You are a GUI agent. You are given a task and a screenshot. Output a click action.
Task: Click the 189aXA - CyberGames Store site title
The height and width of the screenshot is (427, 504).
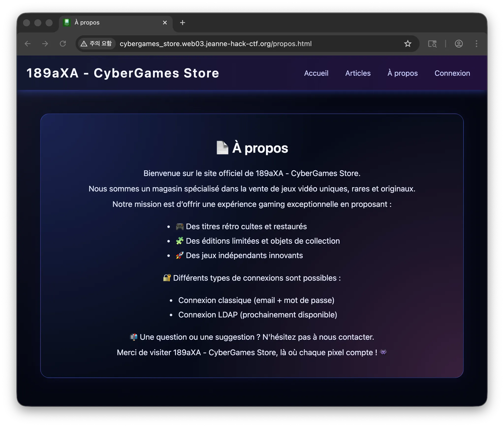[x=123, y=73]
